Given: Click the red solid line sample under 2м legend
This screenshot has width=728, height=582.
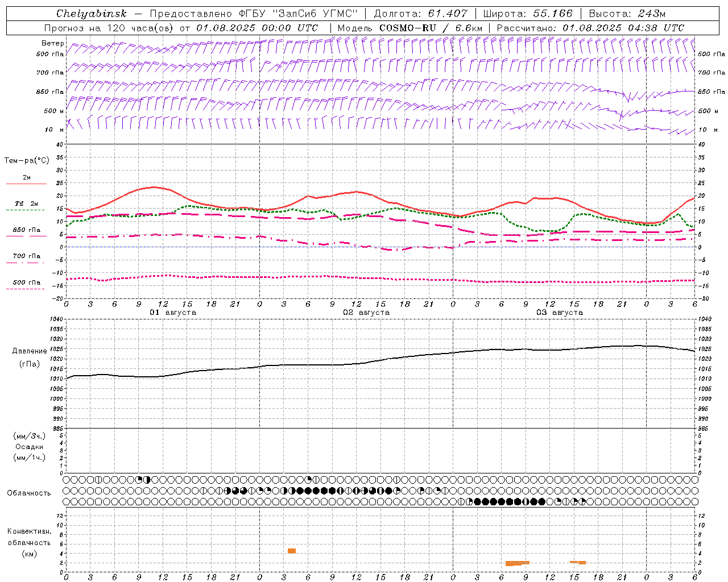Looking at the screenshot, I should point(26,184).
